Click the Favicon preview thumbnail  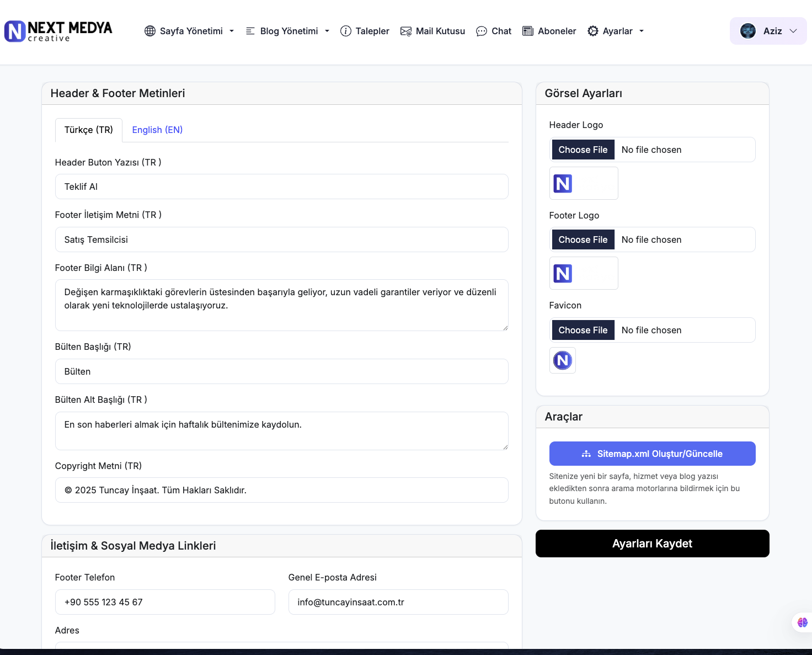point(563,360)
